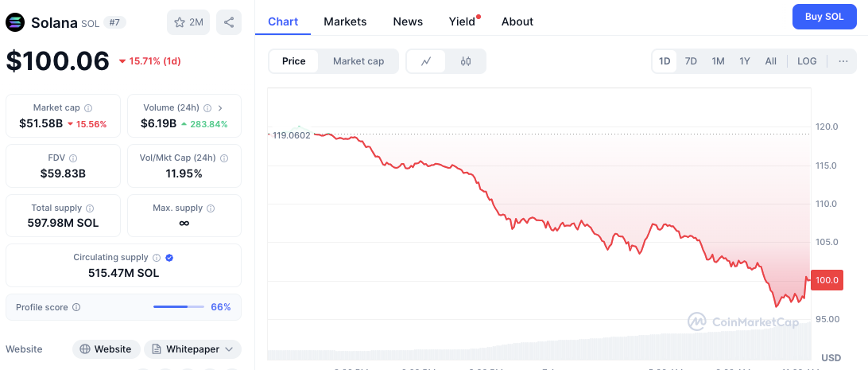Toggle LOG scale on chart
Viewport: 868px width, 370px height.
click(807, 61)
